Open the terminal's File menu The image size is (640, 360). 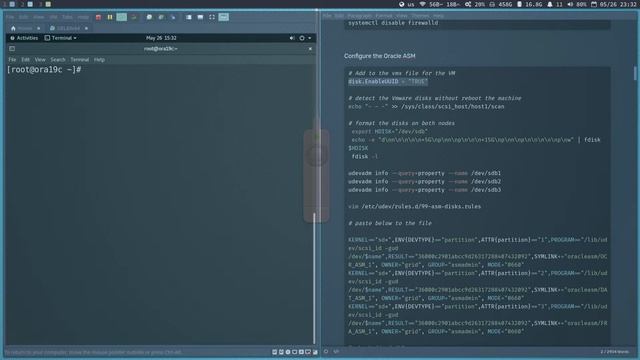12,60
